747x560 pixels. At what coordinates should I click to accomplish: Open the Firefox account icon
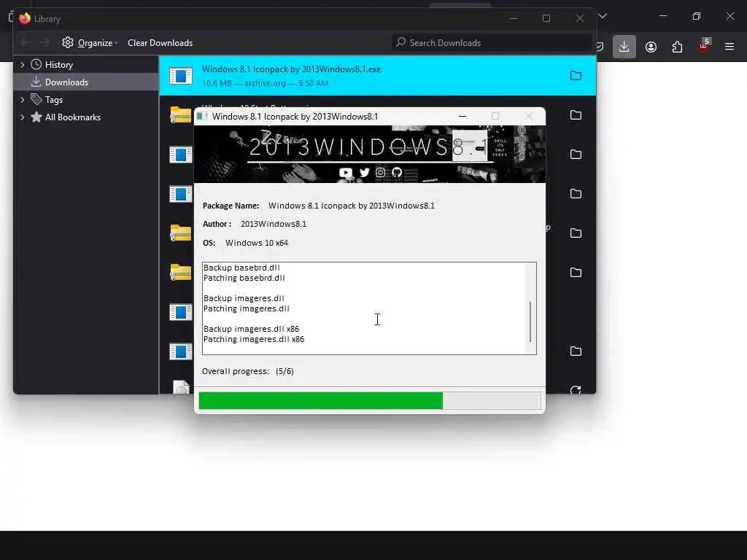pos(651,47)
